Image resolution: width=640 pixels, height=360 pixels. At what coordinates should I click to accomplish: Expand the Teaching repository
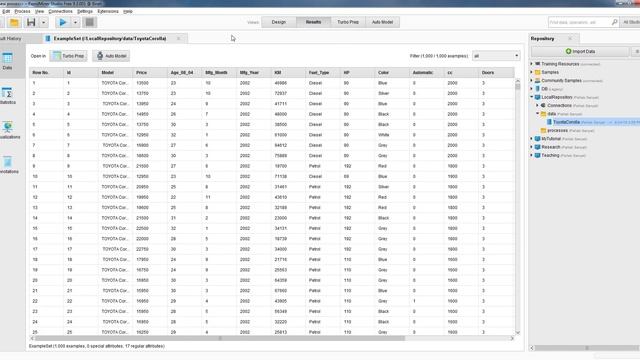pyautogui.click(x=532, y=155)
